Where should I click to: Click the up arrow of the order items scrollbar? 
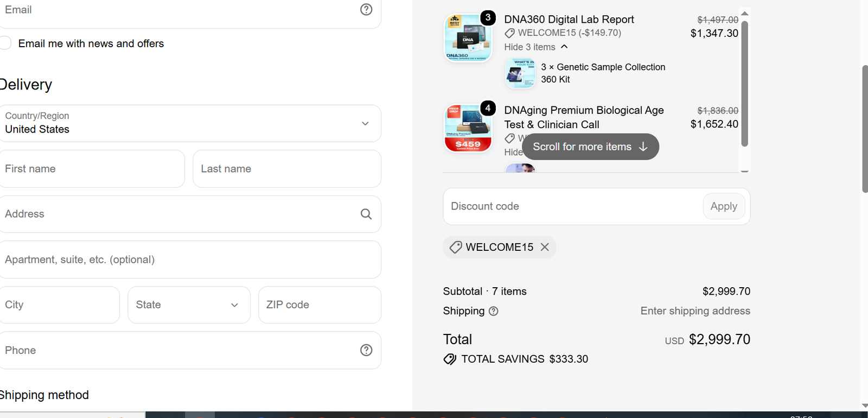coord(745,14)
